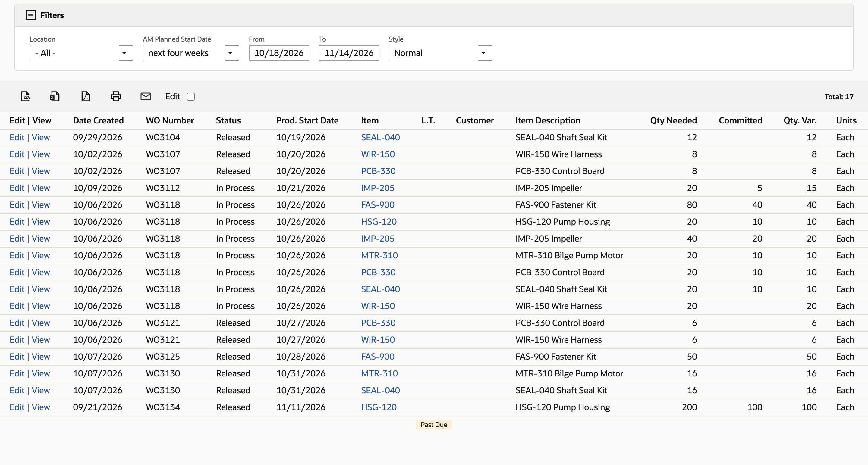Select Qty Needed value 200
Viewport: 868px width, 465px height.
pyautogui.click(x=689, y=407)
